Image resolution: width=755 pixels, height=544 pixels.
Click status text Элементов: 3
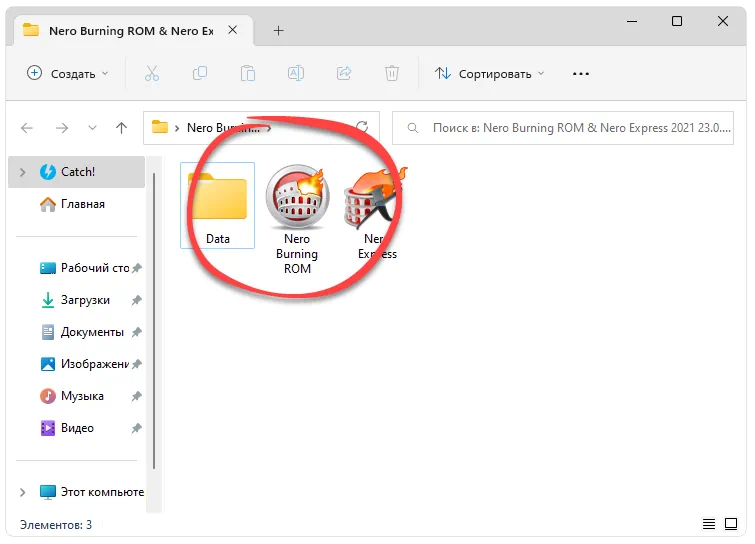(x=56, y=524)
